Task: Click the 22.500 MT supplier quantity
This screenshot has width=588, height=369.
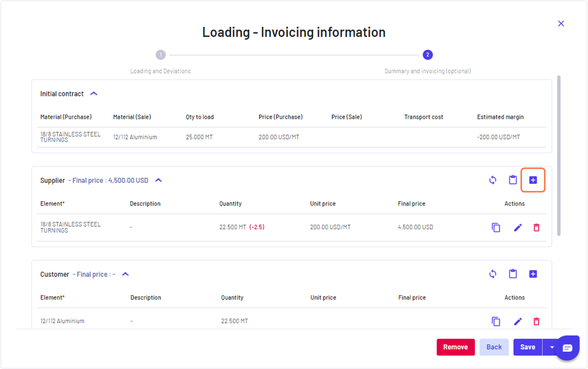Action: pos(233,227)
